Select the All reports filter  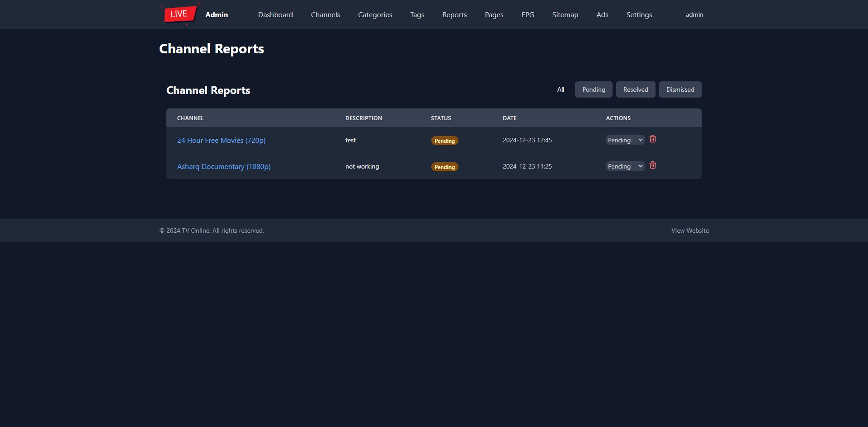[x=561, y=89]
